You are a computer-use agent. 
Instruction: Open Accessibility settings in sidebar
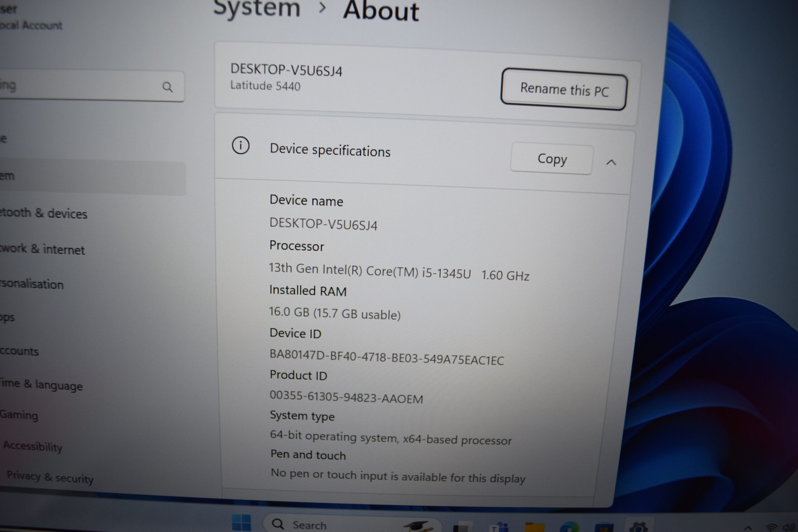(x=33, y=446)
